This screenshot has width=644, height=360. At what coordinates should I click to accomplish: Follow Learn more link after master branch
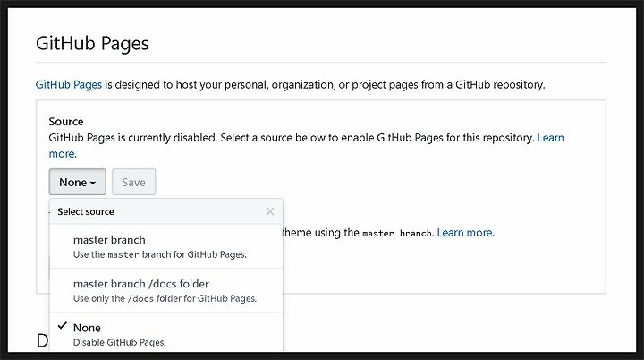466,233
